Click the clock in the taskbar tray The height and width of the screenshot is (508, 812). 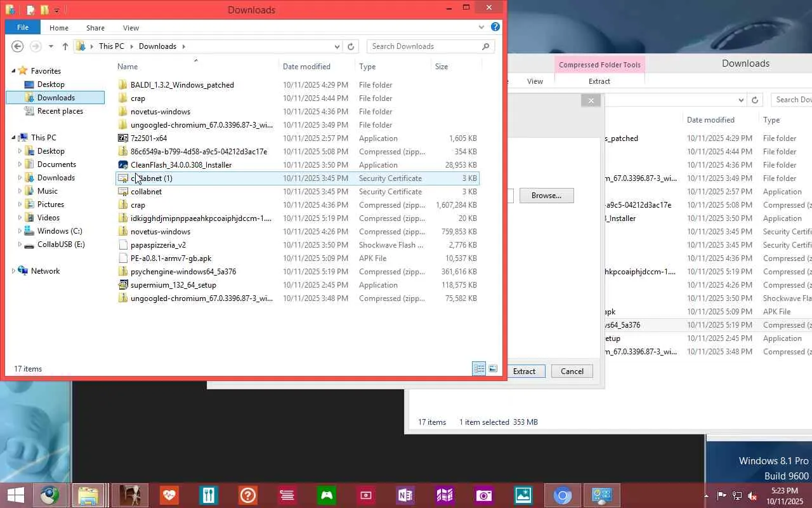pos(785,495)
